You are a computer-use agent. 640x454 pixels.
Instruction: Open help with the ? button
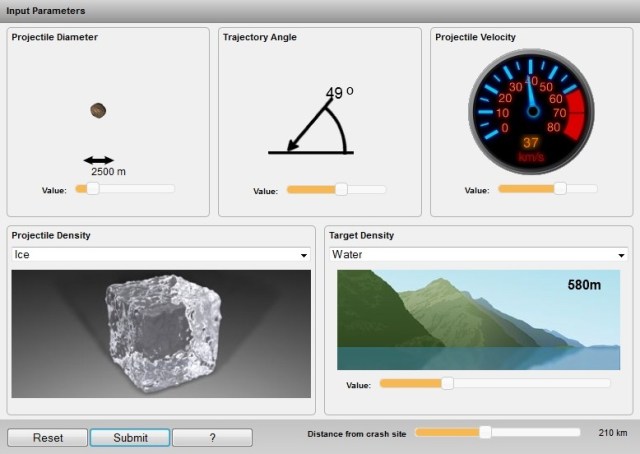coord(212,438)
